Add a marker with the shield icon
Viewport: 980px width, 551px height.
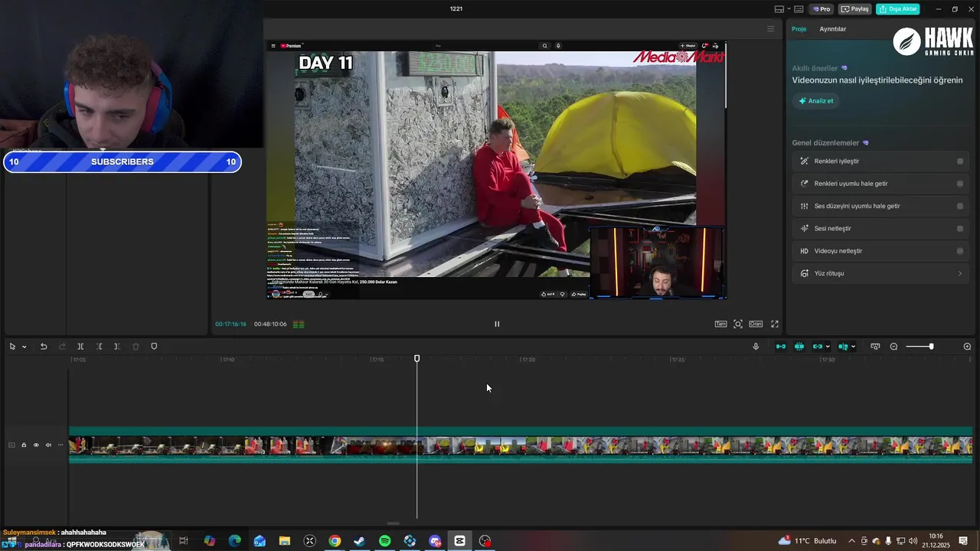pos(154,347)
